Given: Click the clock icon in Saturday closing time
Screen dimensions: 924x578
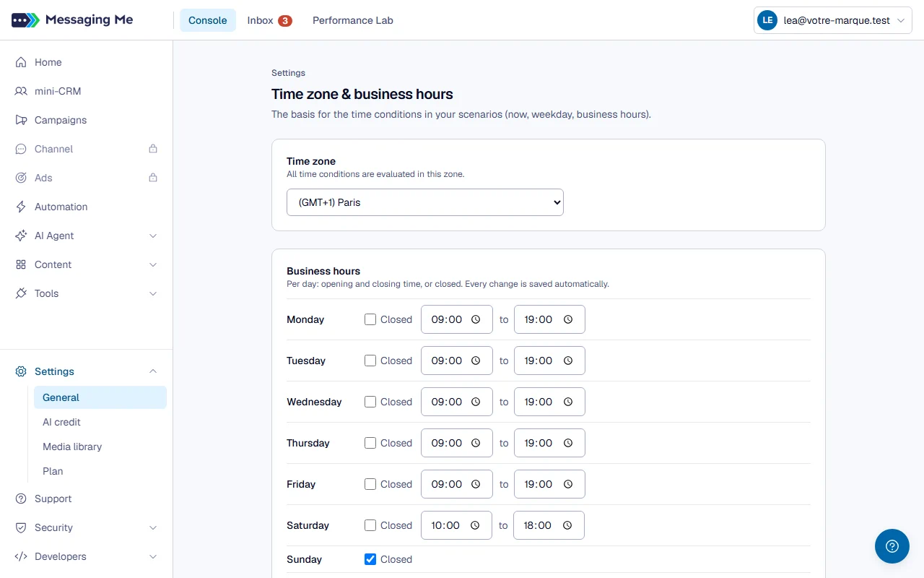Looking at the screenshot, I should 567,525.
